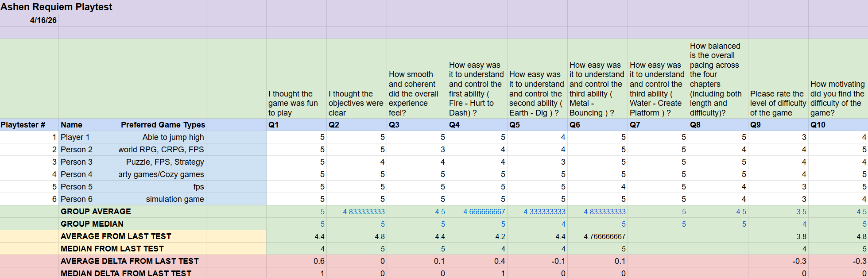Click the AVERAGE FROM LAST TEST label
This screenshot has height=278, width=868.
click(x=116, y=236)
